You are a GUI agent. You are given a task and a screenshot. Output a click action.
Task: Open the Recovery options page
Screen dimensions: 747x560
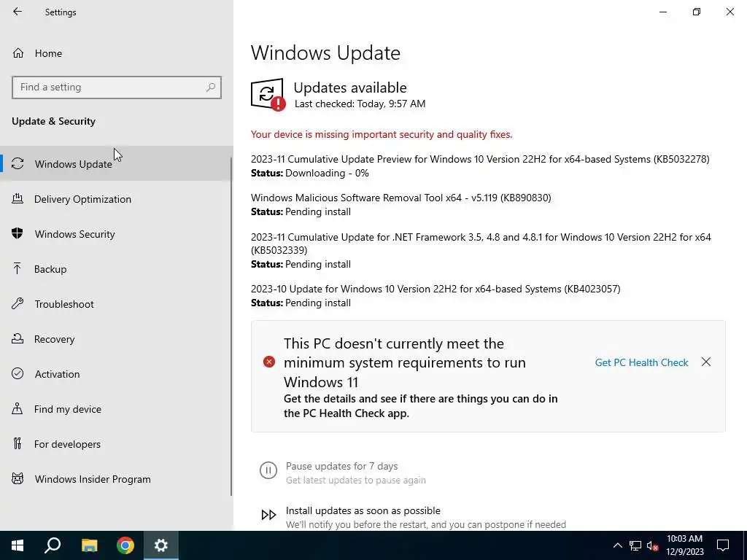click(x=116, y=339)
